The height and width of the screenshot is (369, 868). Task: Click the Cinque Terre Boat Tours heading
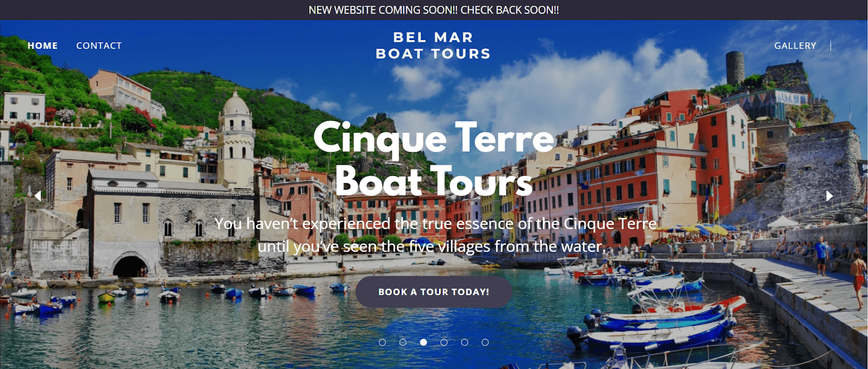[x=433, y=159]
